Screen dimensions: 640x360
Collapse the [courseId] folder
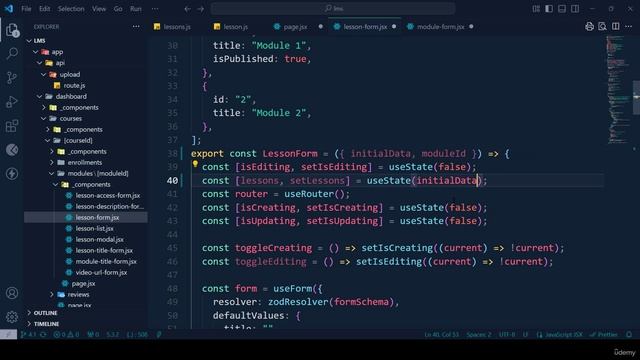tap(78, 140)
